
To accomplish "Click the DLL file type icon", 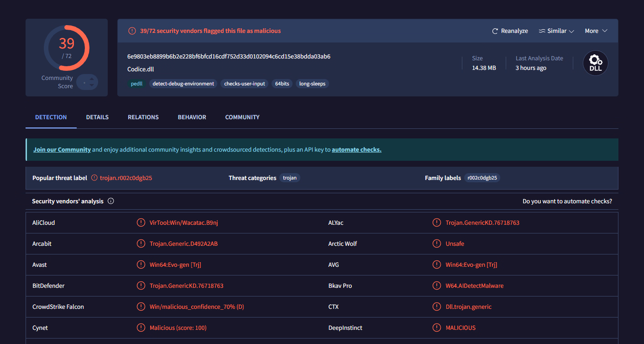I will pyautogui.click(x=595, y=63).
